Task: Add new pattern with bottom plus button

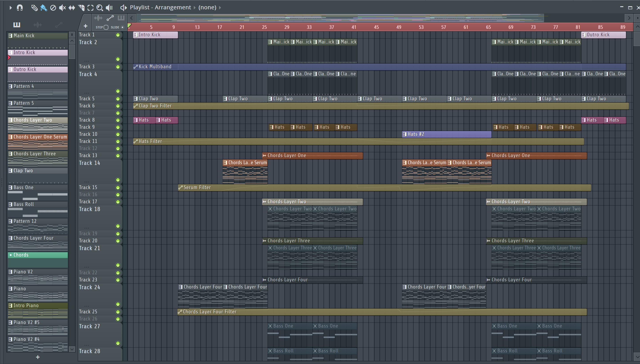Action: [38, 357]
